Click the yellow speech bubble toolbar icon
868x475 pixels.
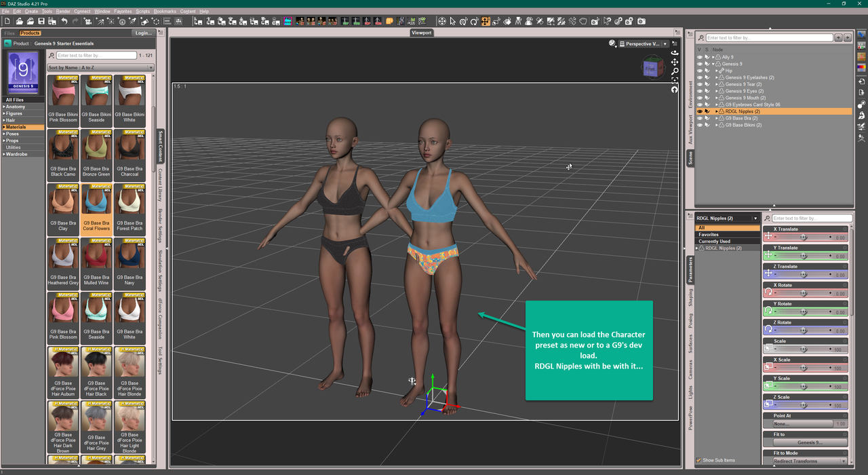389,21
